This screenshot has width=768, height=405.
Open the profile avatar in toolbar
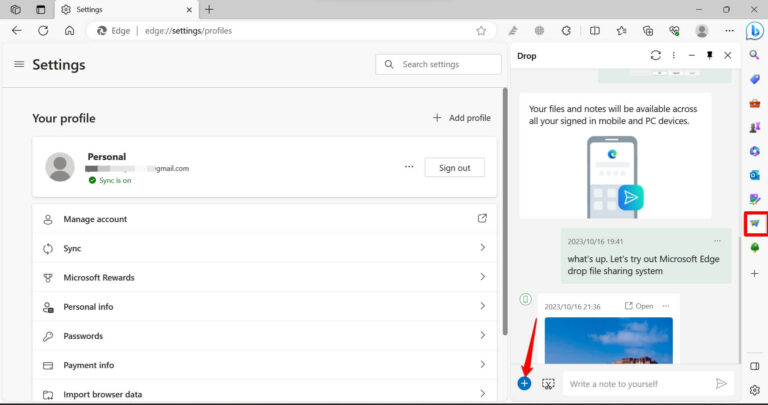click(702, 31)
